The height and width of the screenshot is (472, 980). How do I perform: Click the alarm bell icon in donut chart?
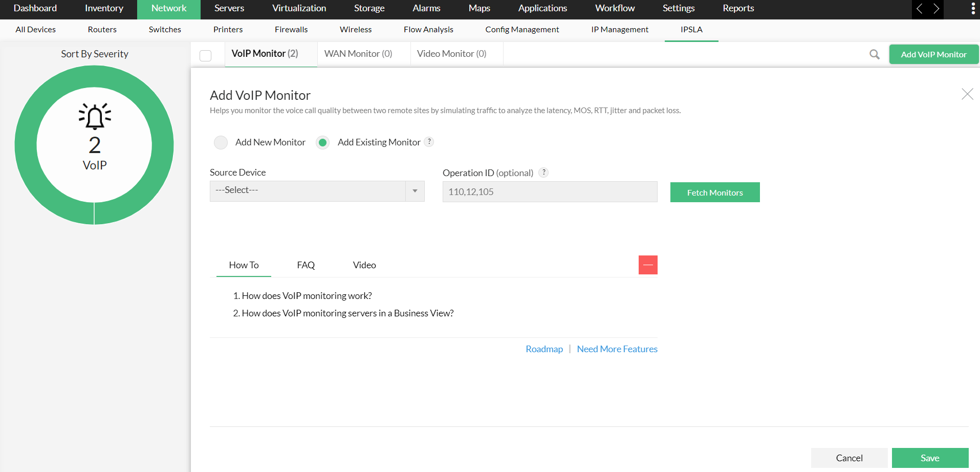pyautogui.click(x=95, y=116)
